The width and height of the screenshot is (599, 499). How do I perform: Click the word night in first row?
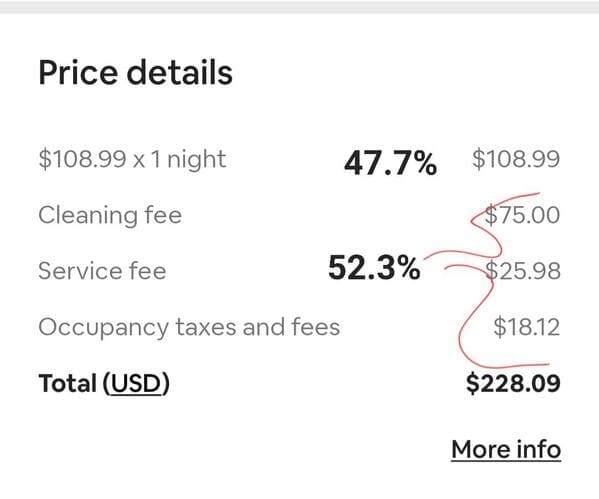(x=197, y=160)
